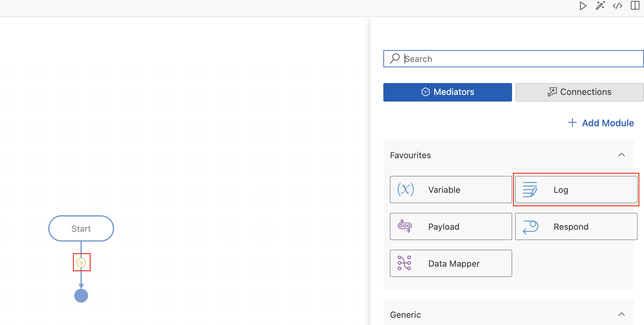The height and width of the screenshot is (325, 644).
Task: Click the plus icon below Start node
Action: pos(81,263)
